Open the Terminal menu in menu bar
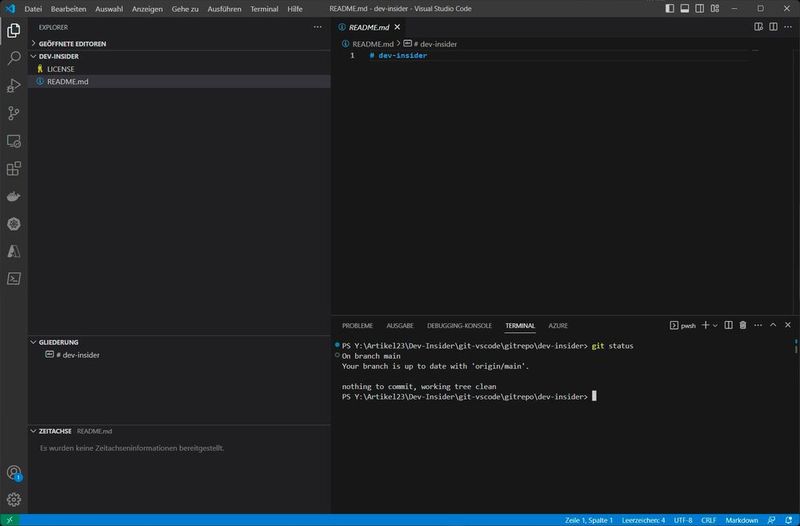Screen dimensions: 800x526 264,9
